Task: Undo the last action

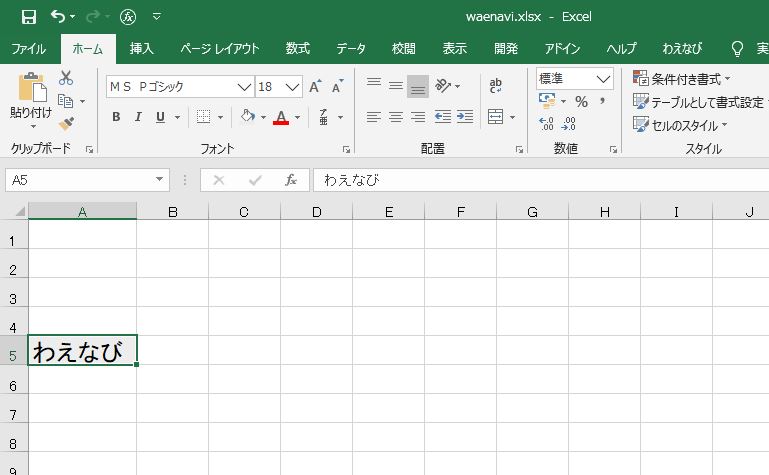Action: tap(57, 17)
